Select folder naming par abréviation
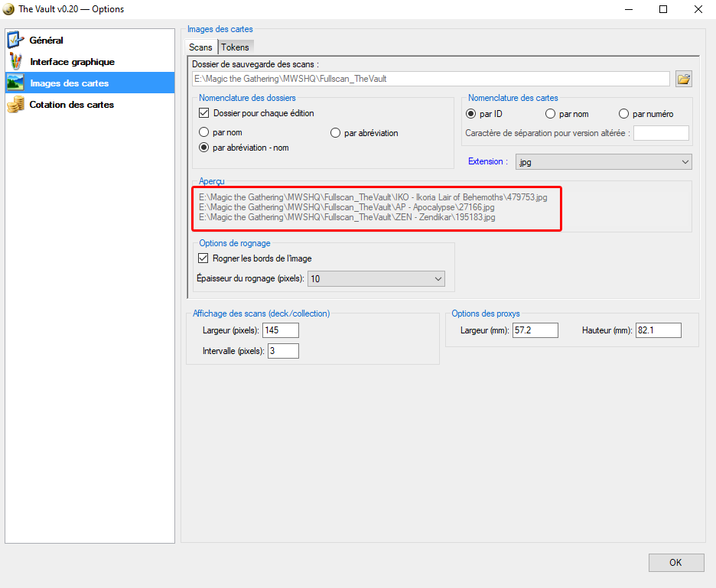The width and height of the screenshot is (716, 588). click(335, 133)
